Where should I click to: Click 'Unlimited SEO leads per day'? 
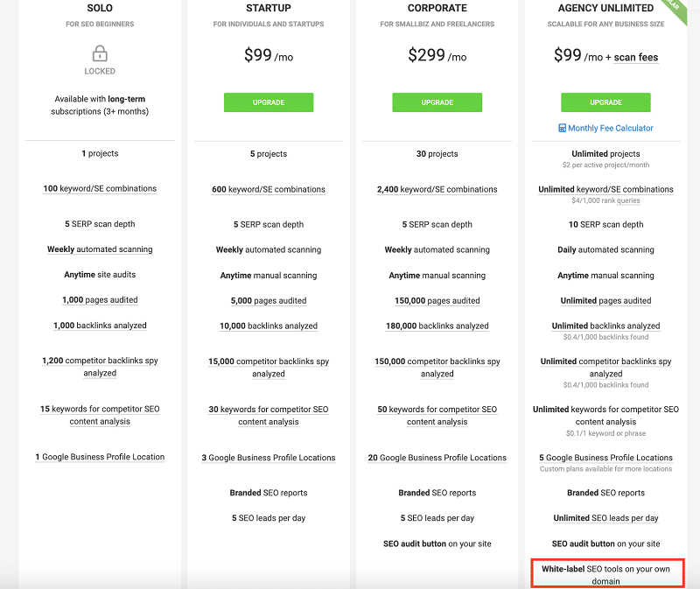pos(605,518)
